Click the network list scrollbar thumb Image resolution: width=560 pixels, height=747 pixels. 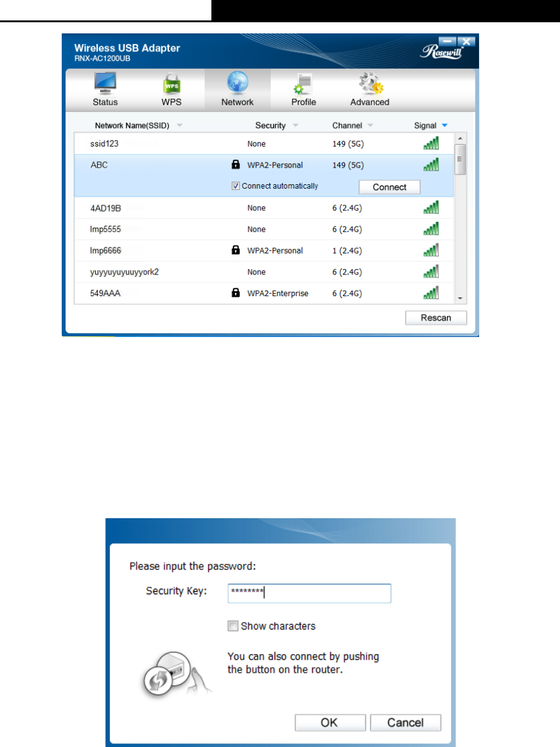[x=459, y=160]
